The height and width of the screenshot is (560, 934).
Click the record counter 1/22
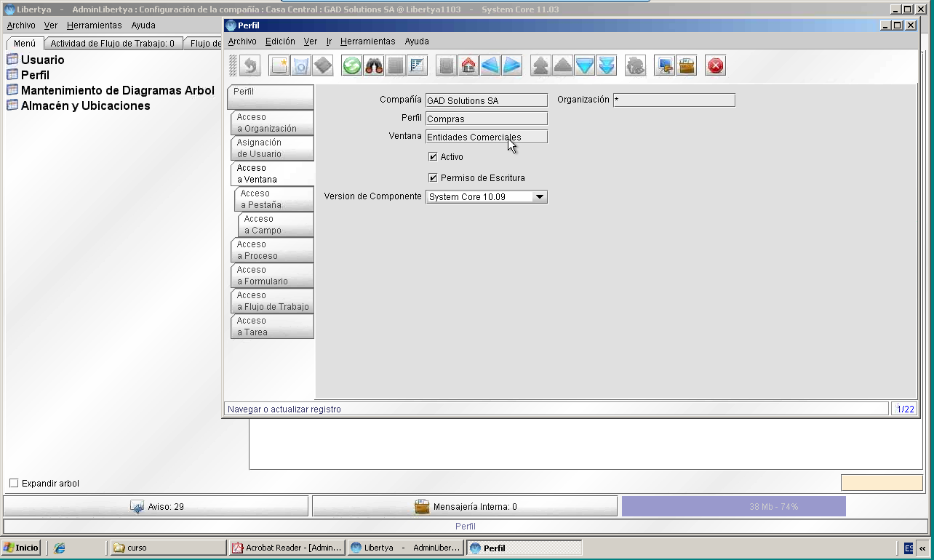point(905,409)
